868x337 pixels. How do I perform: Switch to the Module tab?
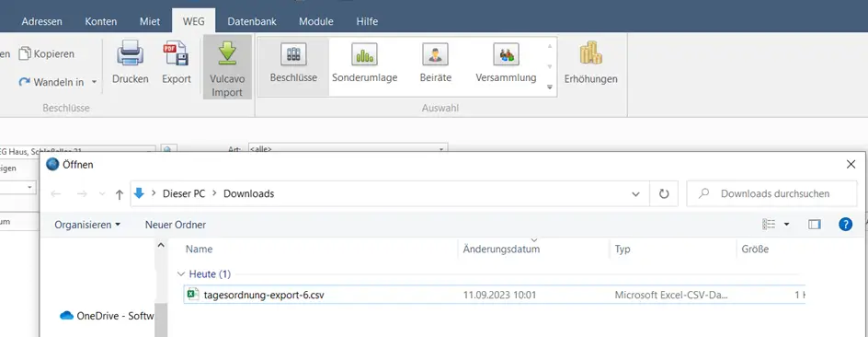pos(316,21)
